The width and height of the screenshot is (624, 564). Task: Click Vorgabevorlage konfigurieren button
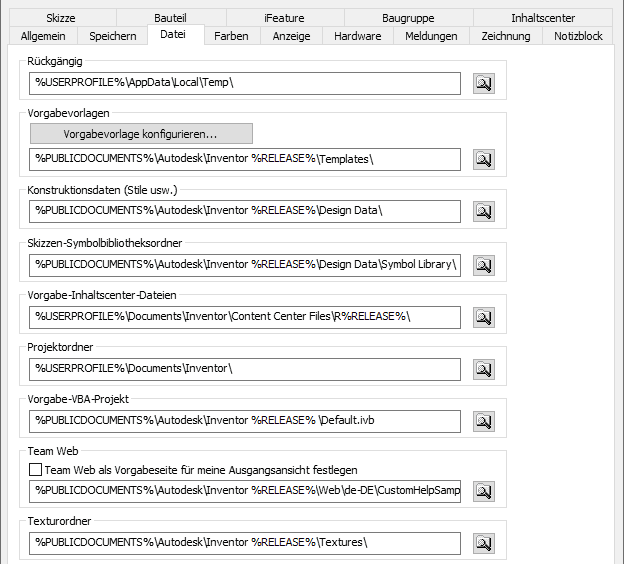coord(140,133)
